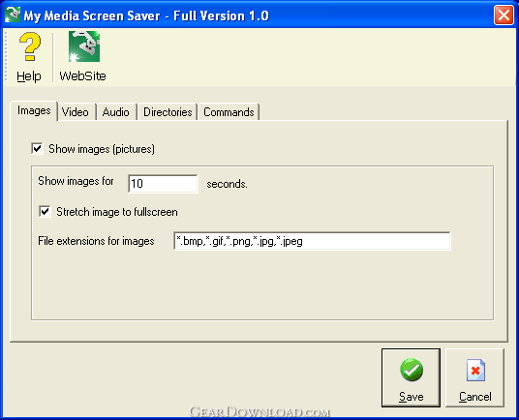
Task: Click the File extensions for images field
Action: click(312, 241)
